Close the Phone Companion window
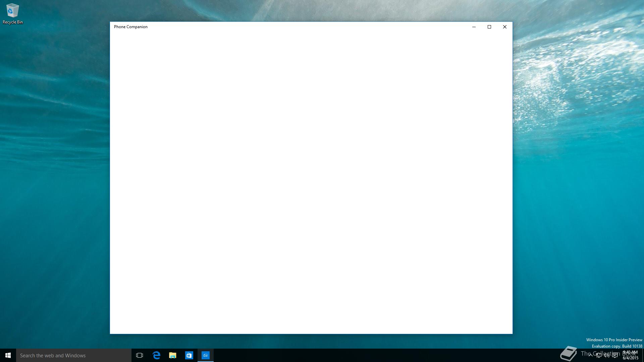The width and height of the screenshot is (644, 362). click(505, 27)
